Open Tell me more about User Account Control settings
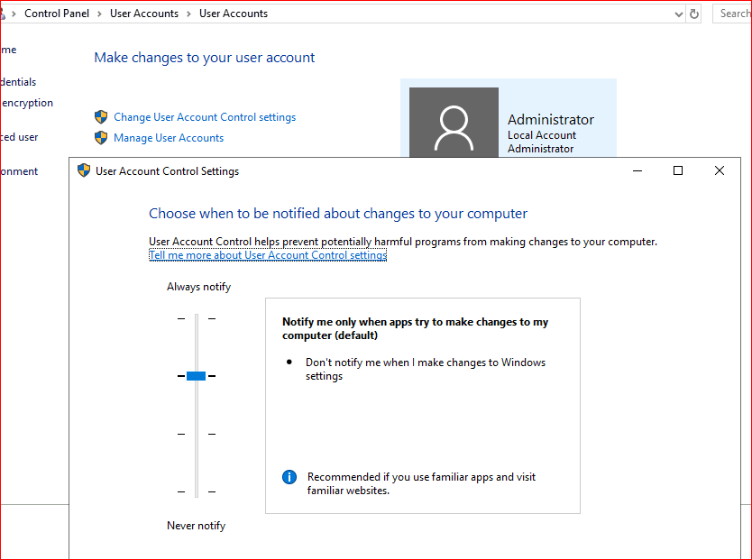 click(x=268, y=255)
